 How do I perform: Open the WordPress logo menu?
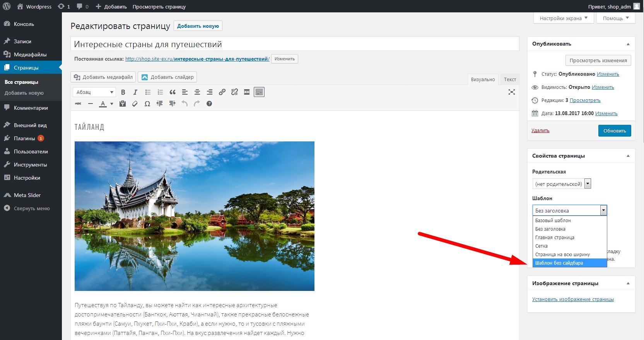[x=7, y=6]
